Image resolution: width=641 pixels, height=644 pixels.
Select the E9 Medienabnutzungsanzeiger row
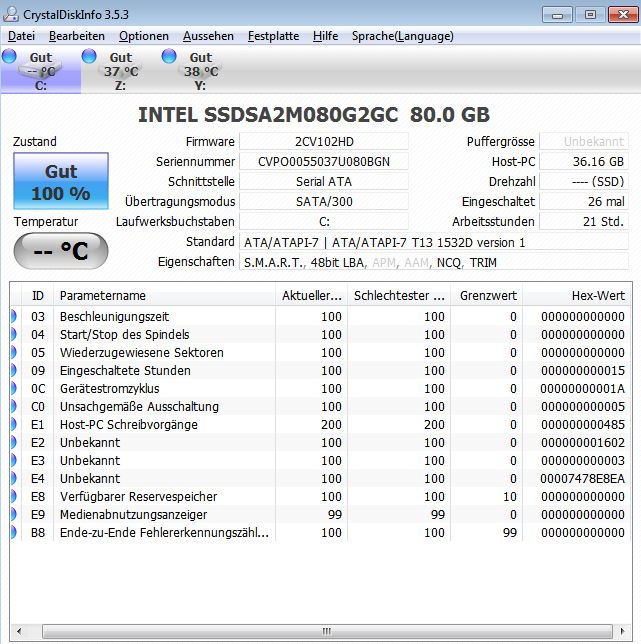pos(320,515)
